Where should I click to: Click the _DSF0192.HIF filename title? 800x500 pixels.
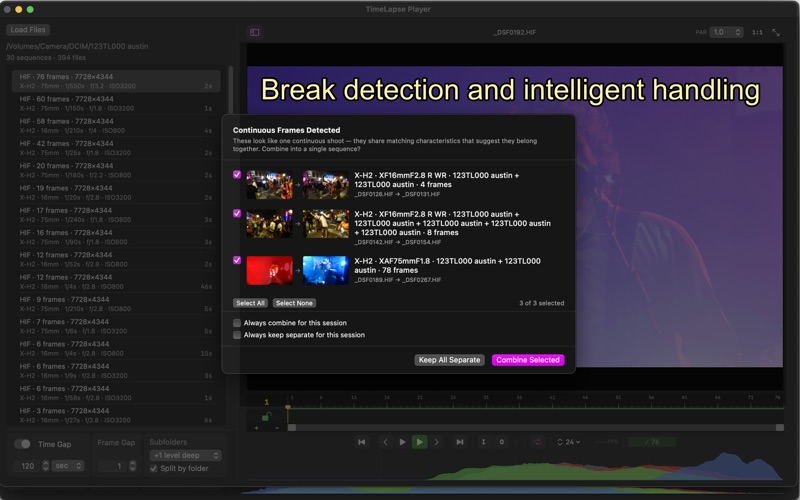pos(514,32)
